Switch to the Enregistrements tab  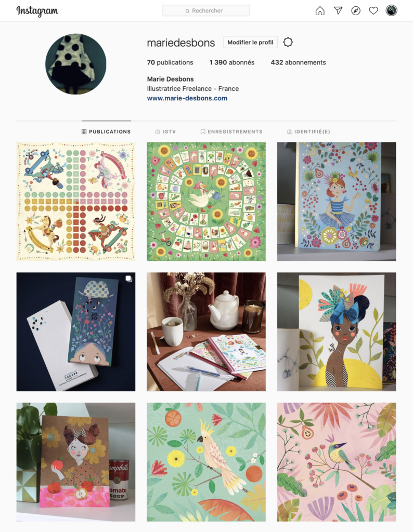(x=231, y=131)
